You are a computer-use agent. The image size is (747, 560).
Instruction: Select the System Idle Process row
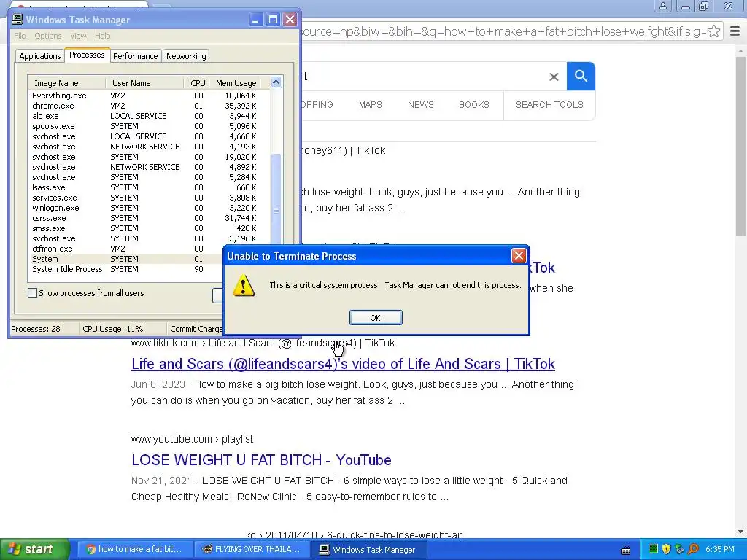[x=125, y=269]
